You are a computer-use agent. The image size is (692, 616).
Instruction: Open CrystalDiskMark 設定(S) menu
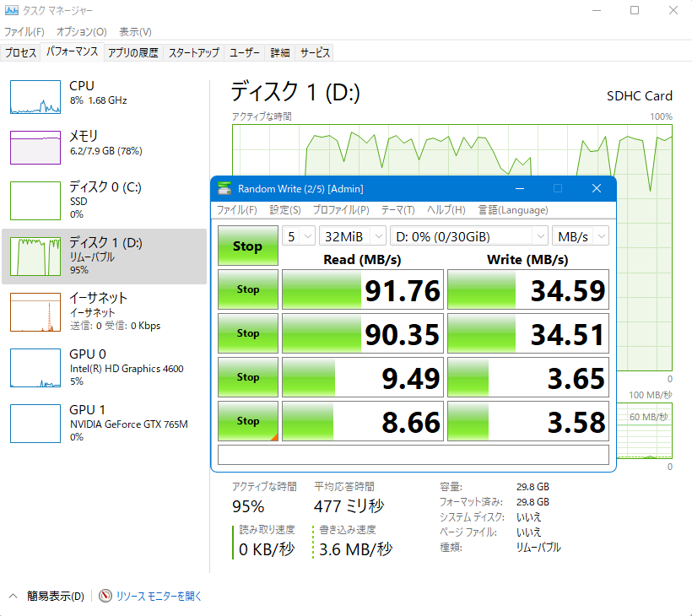coord(285,210)
